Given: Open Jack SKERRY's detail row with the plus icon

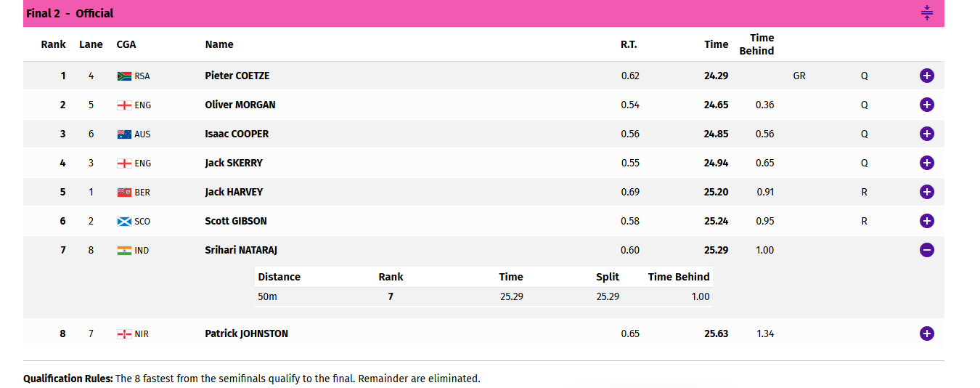Looking at the screenshot, I should [926, 163].
